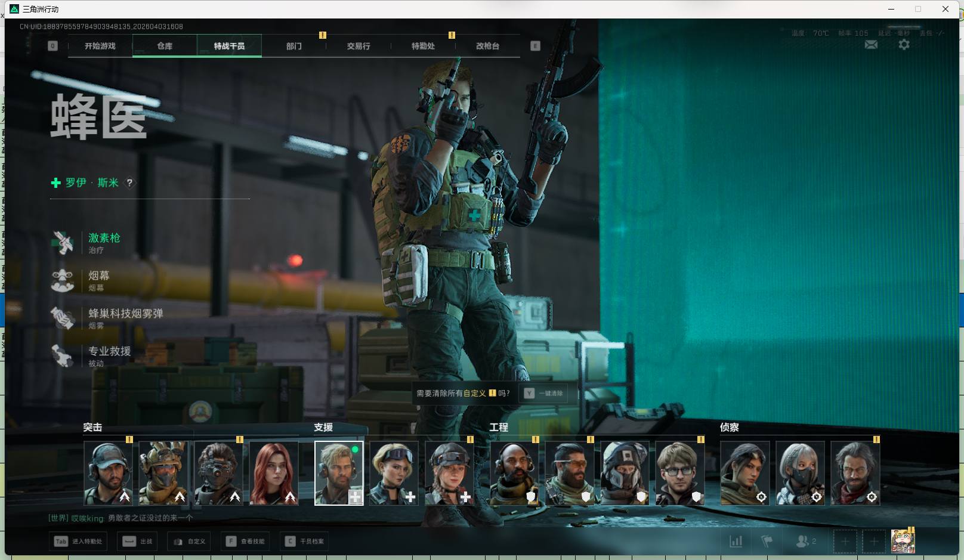Click the 突击 class heading
This screenshot has width=964, height=560.
point(92,428)
